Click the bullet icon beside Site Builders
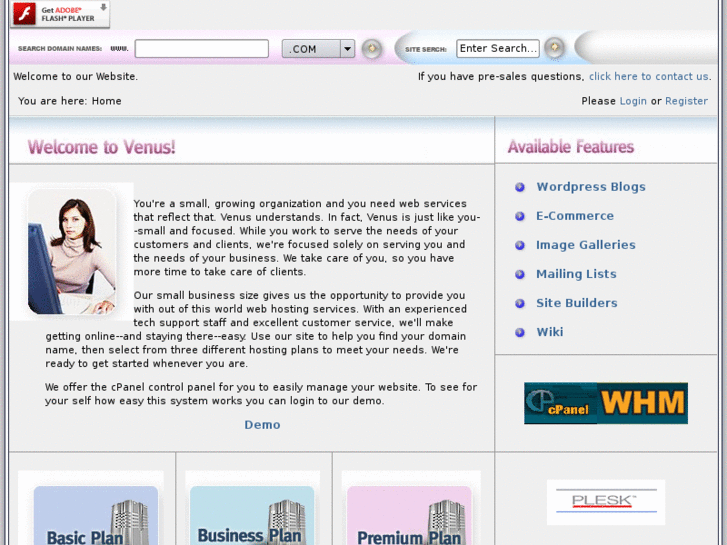727x545 pixels. (x=520, y=303)
